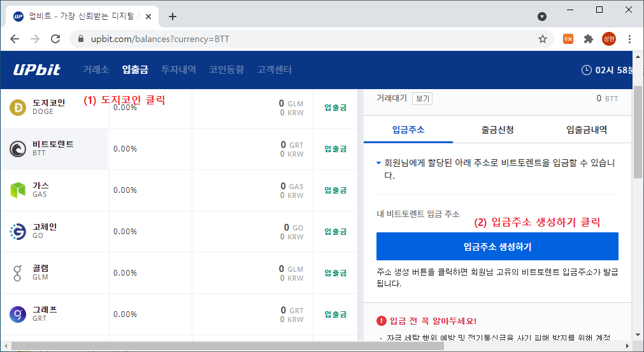Click the 입금 전 꼭 알아두세요! heading

click(x=433, y=321)
